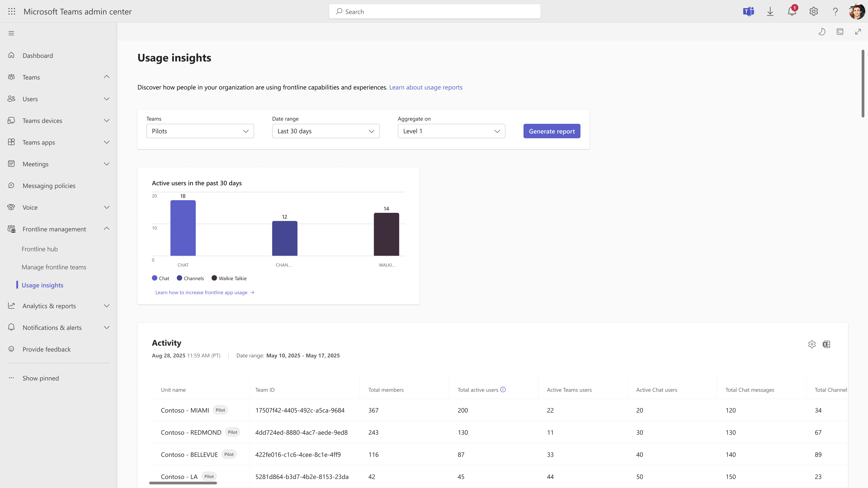Click the horizontal scrollbar under Activity table
This screenshot has width=868, height=488.
(x=183, y=483)
